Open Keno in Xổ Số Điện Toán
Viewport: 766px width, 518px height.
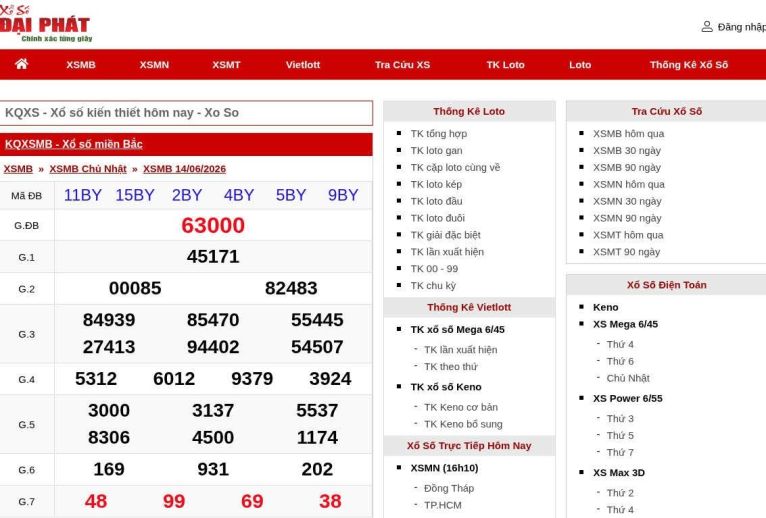[x=605, y=307]
